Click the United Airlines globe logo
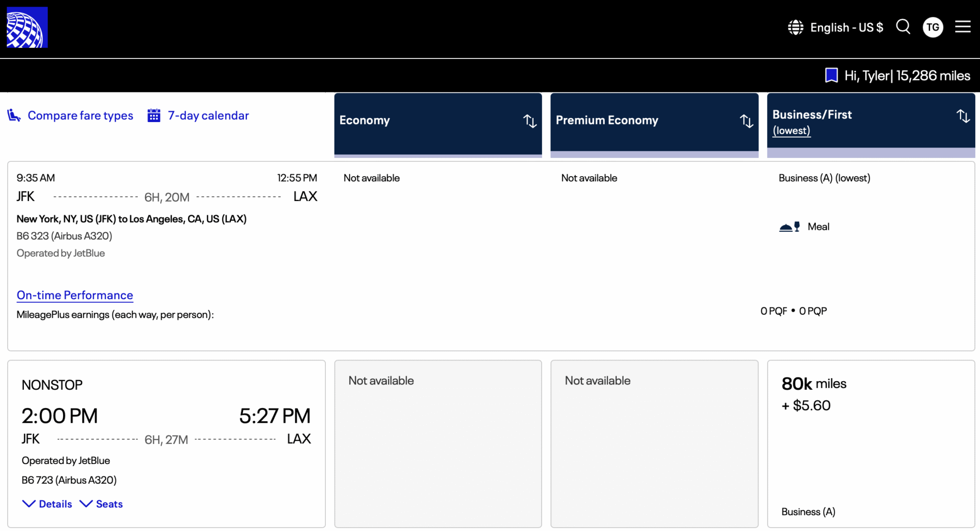980x531 pixels. (26, 27)
